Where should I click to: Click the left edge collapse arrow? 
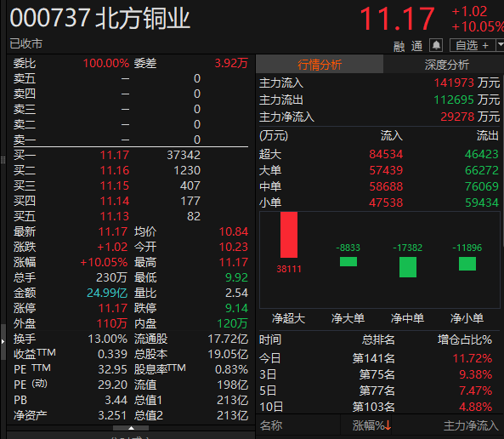(x=3, y=341)
